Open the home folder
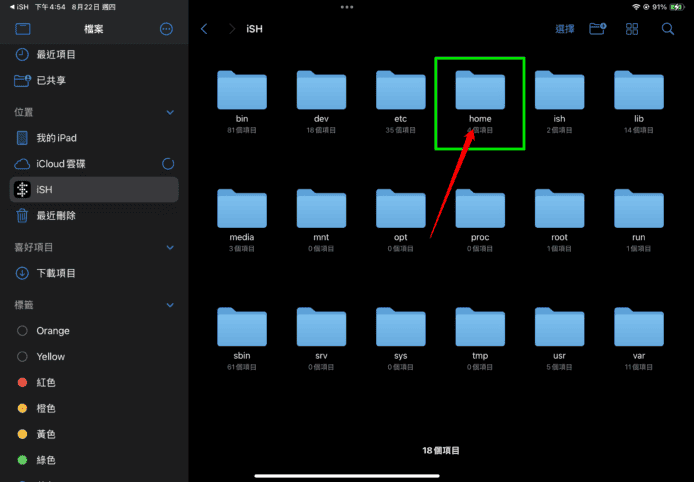694x482 pixels. coord(480,95)
